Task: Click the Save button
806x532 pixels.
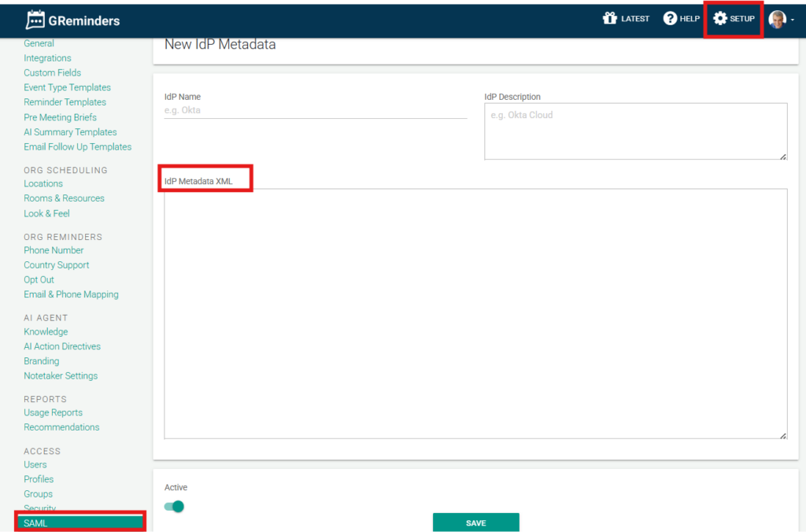Action: (x=475, y=523)
